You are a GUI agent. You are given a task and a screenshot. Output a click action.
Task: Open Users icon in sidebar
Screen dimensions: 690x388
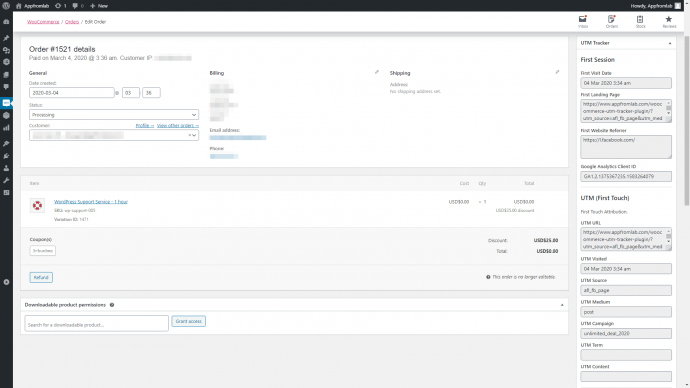click(x=6, y=168)
